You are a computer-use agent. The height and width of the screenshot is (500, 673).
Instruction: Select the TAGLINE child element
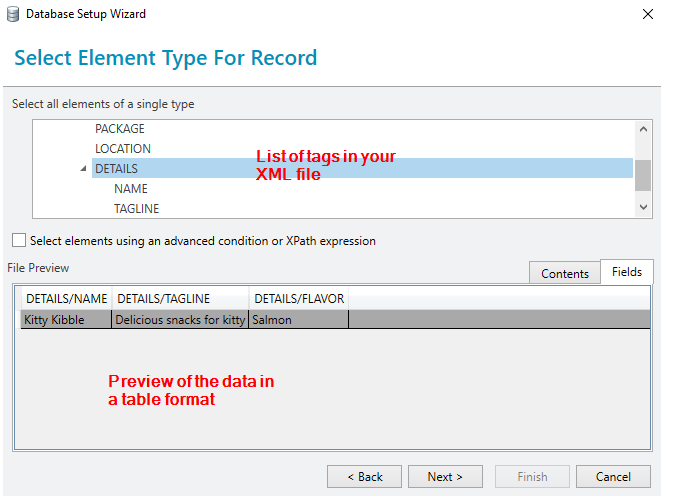pos(136,209)
